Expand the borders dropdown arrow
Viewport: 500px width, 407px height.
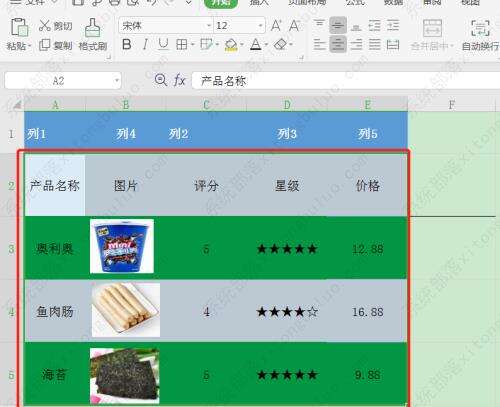click(x=193, y=45)
